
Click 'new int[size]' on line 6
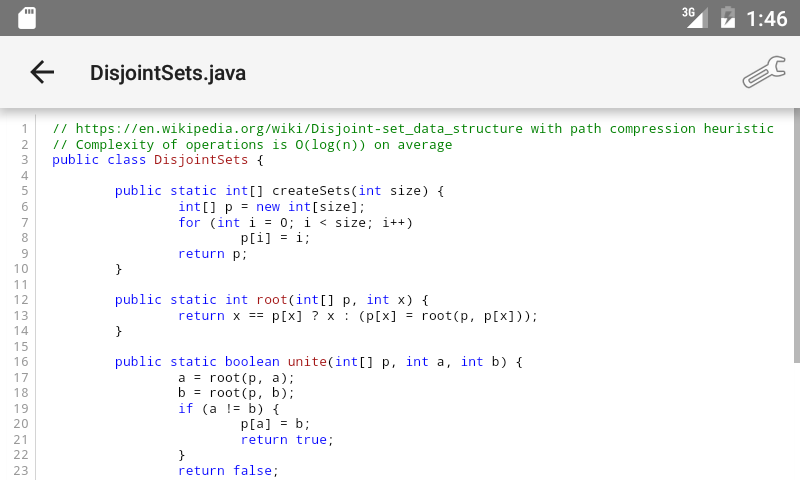(310, 207)
